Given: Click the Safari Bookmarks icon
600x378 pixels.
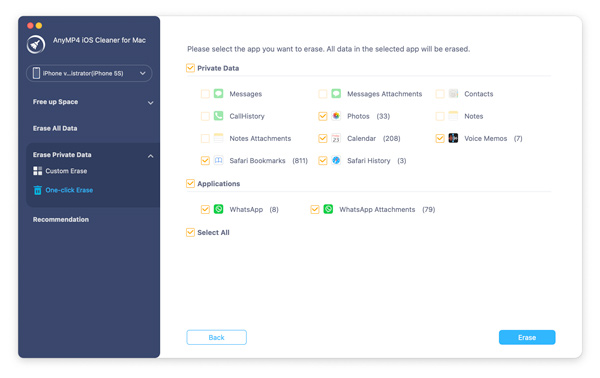Looking at the screenshot, I should [218, 160].
